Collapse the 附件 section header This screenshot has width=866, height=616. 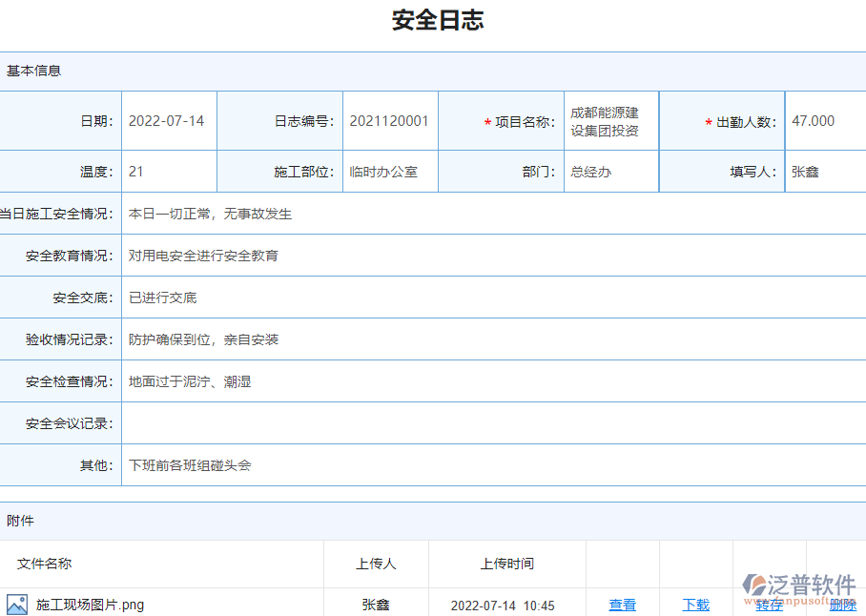[x=18, y=521]
